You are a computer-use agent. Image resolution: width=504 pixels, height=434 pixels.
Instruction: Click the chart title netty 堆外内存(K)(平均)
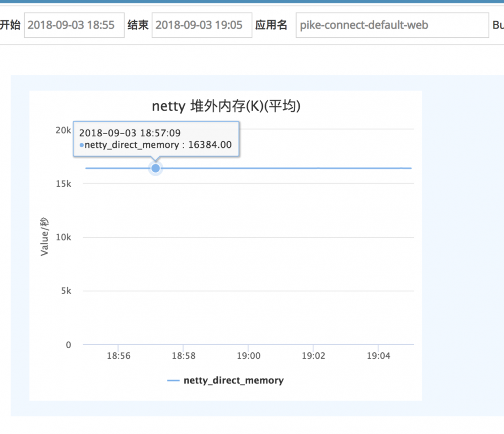pyautogui.click(x=227, y=106)
